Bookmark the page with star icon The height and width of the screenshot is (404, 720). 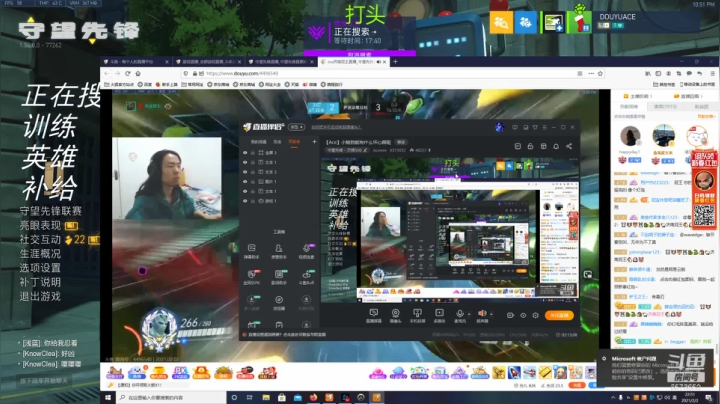coord(600,73)
